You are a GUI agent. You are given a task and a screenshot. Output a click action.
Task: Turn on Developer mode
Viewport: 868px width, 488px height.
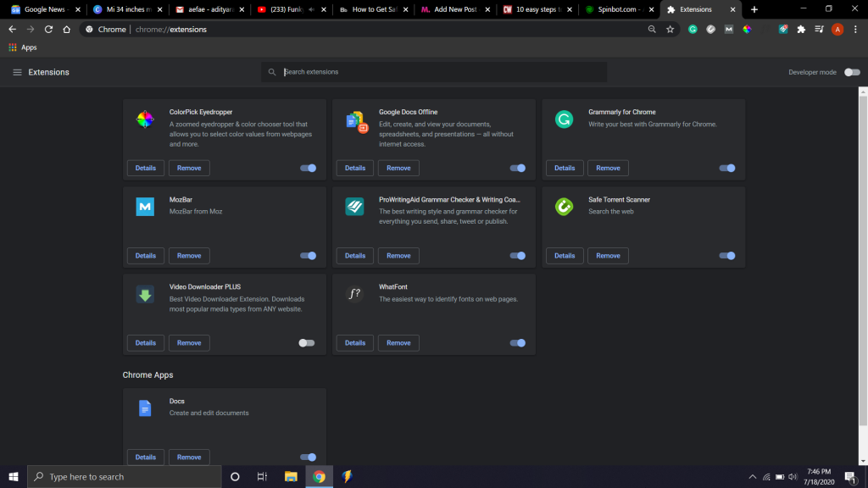[852, 73]
